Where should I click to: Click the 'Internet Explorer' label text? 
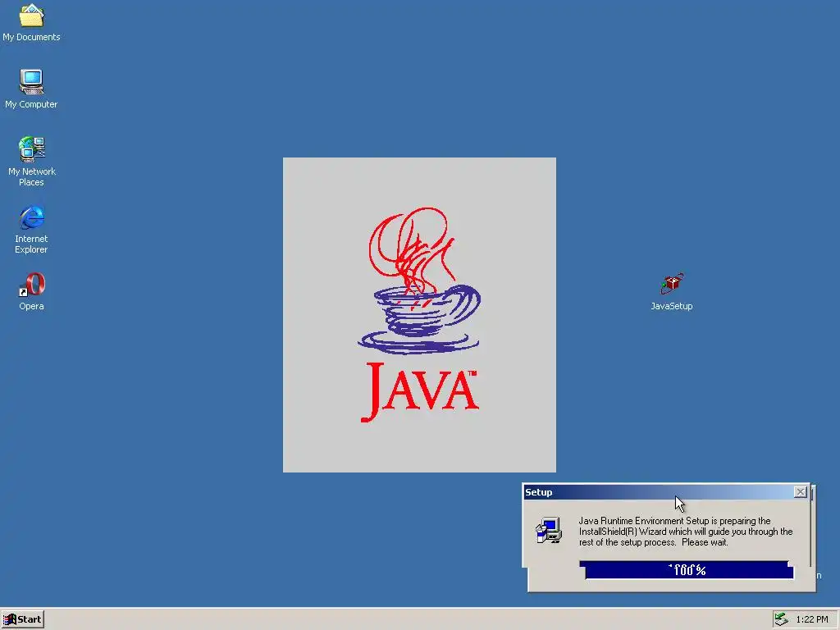tap(32, 244)
